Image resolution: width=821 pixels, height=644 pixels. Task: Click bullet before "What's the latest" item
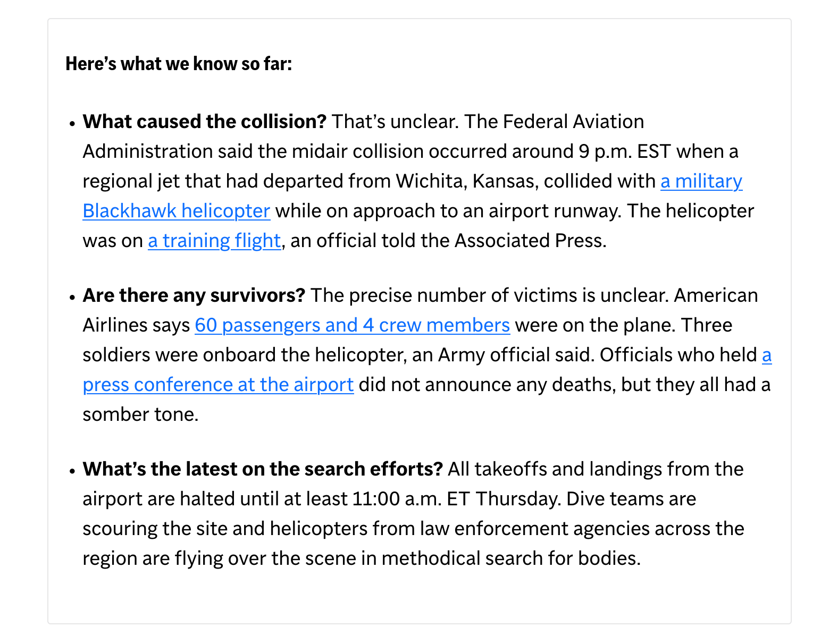72,470
